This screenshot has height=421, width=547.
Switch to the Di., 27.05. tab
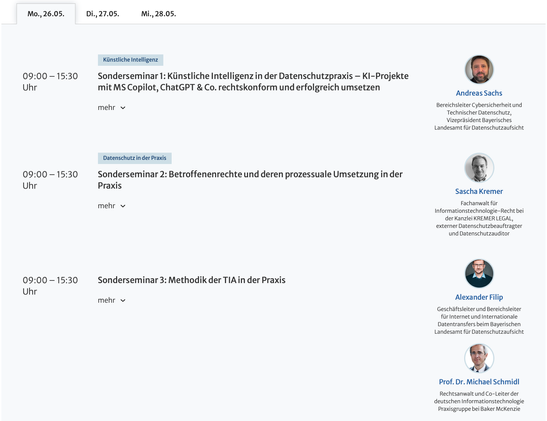tap(103, 14)
